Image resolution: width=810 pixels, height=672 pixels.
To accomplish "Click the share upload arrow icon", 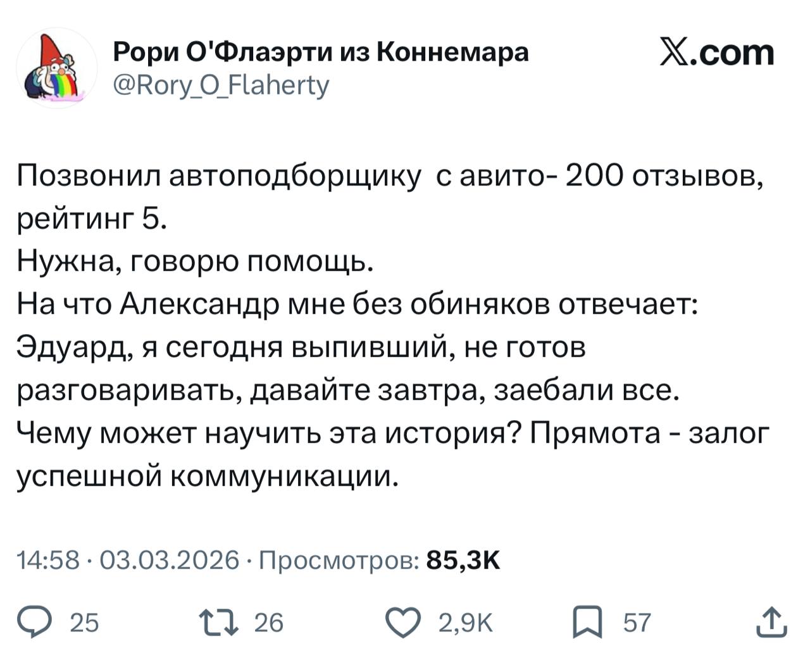I will tap(771, 623).
